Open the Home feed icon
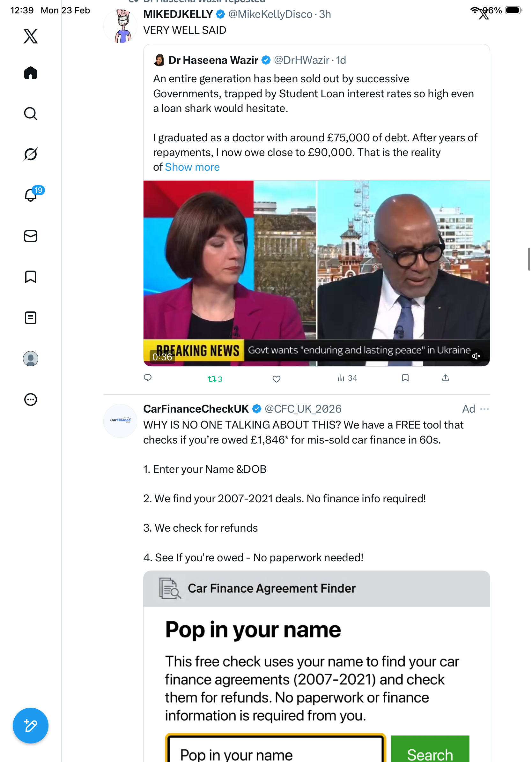This screenshot has height=762, width=532. click(31, 73)
